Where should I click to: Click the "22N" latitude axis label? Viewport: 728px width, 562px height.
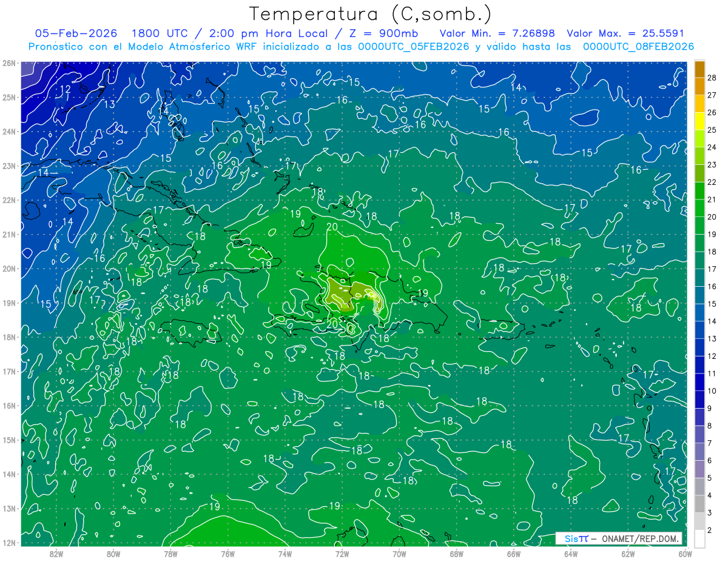tap(8, 200)
